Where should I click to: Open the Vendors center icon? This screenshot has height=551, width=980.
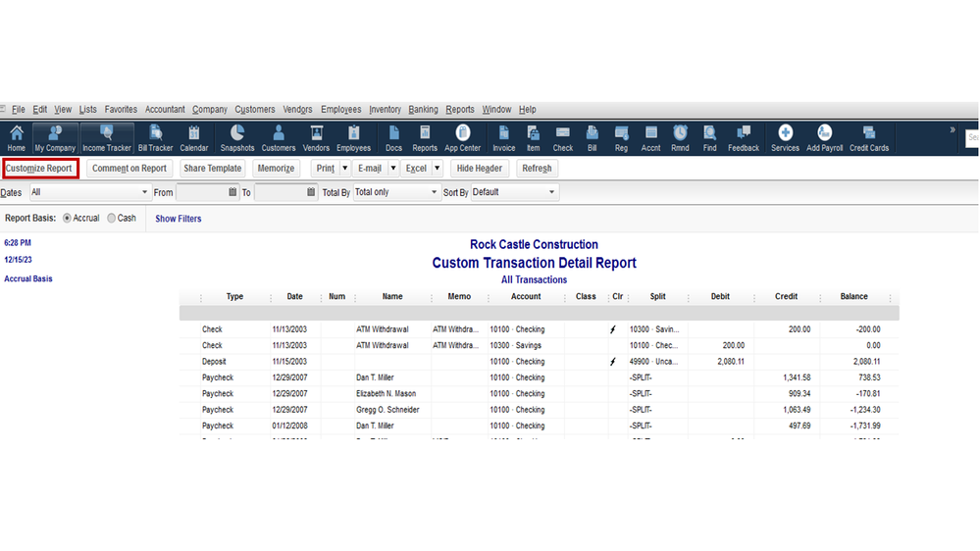(x=316, y=138)
